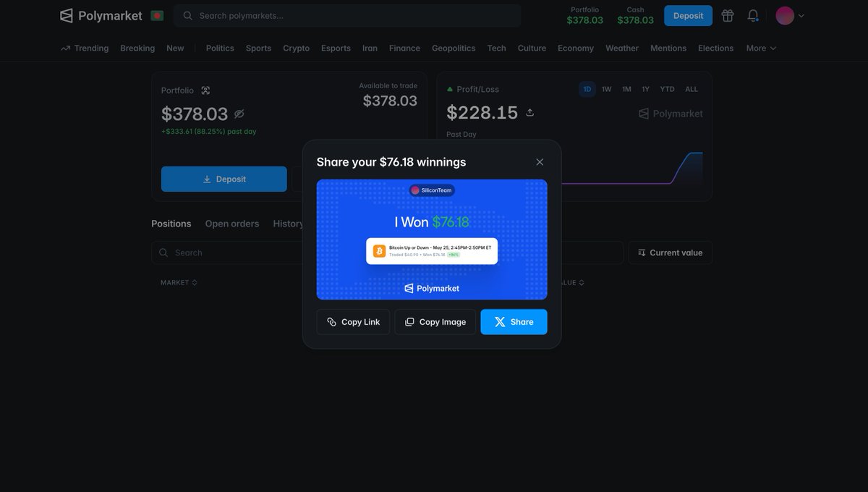The image size is (868, 492).
Task: Click the Polymarket logo in header
Action: point(101,15)
